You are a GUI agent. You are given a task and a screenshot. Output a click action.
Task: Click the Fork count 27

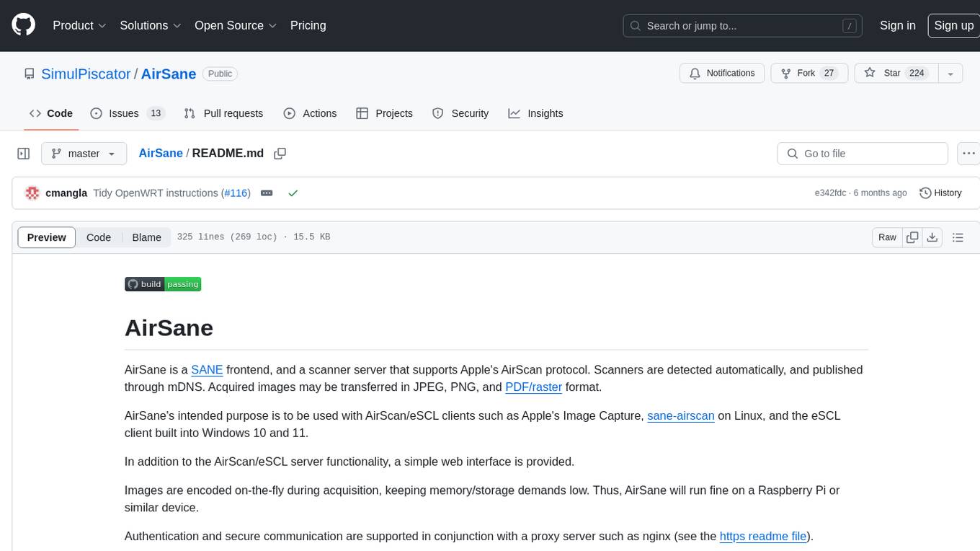829,74
